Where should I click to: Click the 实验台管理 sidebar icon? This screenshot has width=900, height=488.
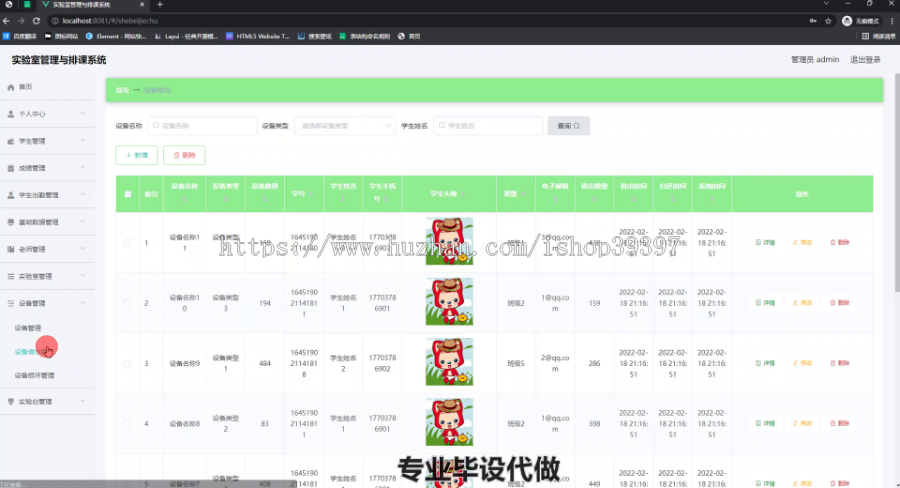[10, 402]
